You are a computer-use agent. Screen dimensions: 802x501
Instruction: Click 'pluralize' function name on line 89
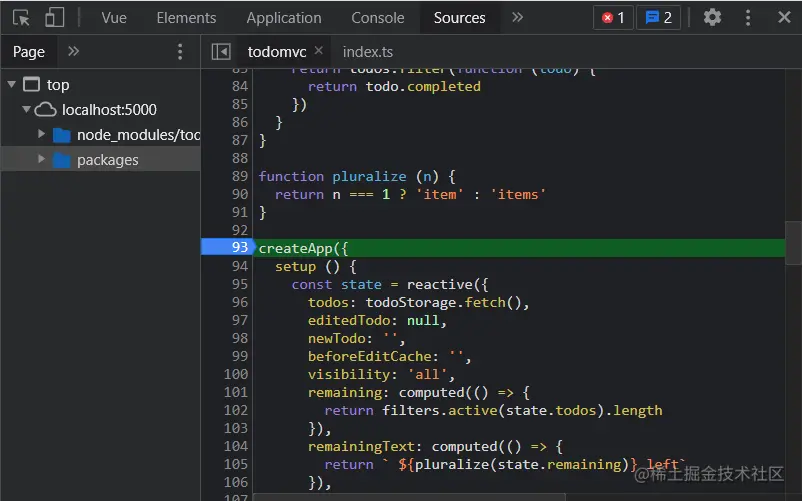point(369,176)
